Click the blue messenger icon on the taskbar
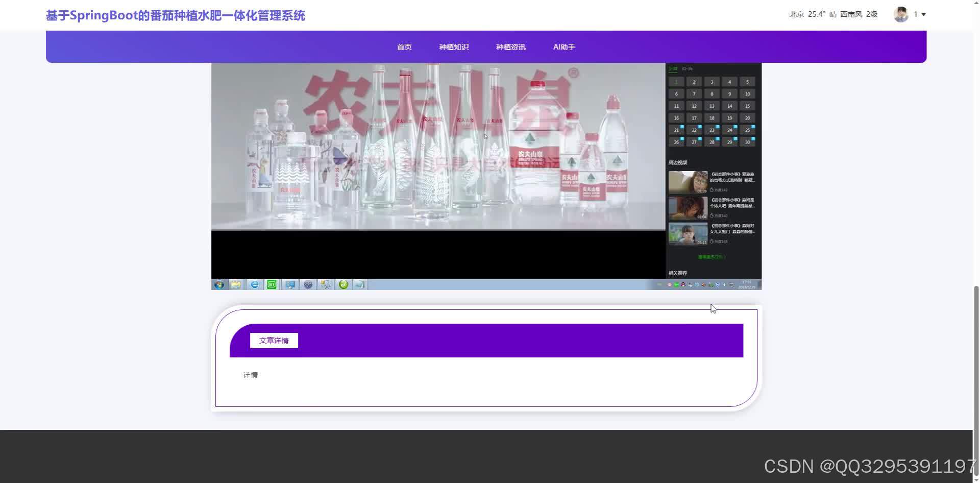980x483 pixels. tap(290, 284)
